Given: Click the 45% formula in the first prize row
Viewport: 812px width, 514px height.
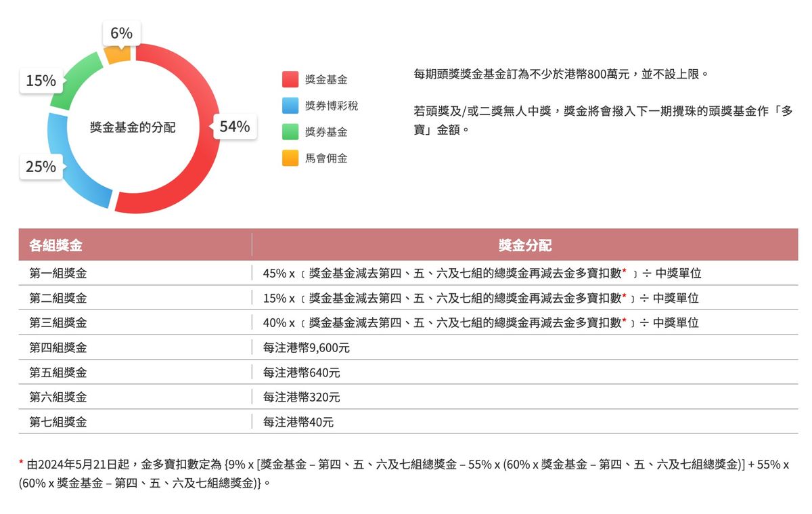Looking at the screenshot, I should [482, 274].
